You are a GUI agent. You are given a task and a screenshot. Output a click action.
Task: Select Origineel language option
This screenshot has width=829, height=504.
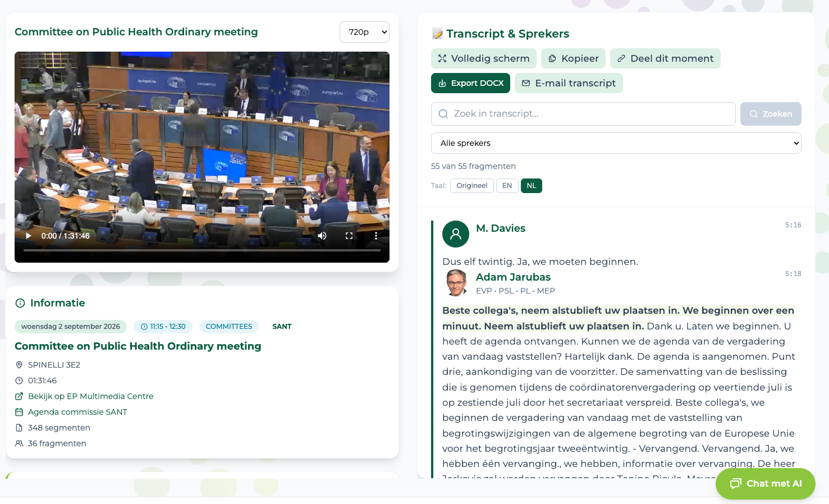click(472, 186)
